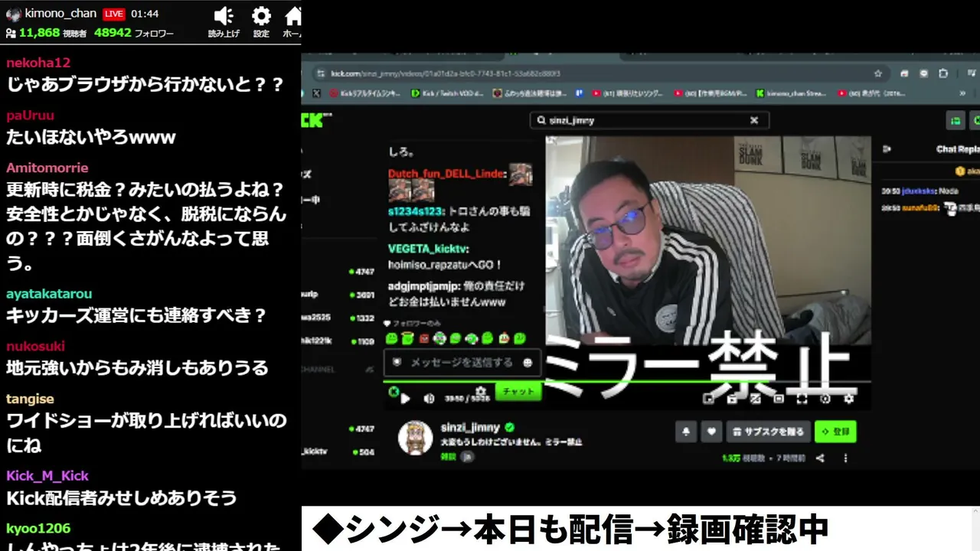Open 設定 settings gear in chat panel
The width and height of the screenshot is (980, 551).
coord(261,16)
